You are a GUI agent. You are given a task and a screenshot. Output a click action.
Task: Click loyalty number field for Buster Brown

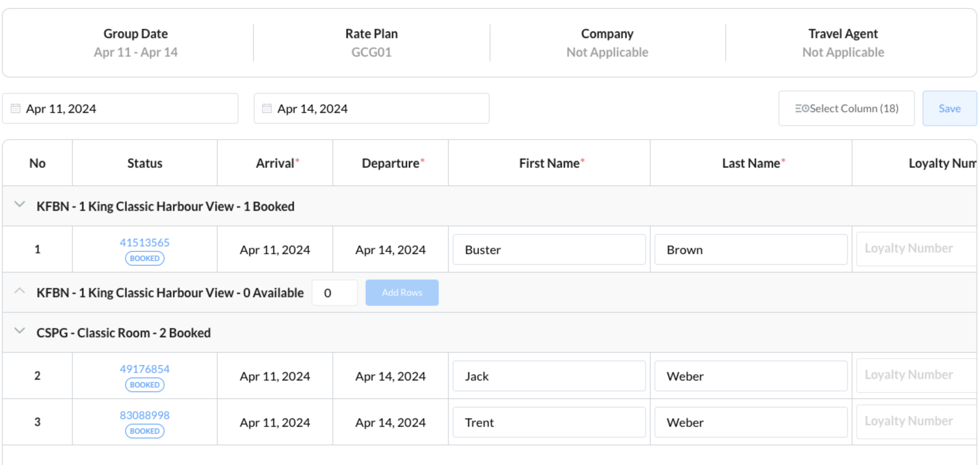(917, 249)
